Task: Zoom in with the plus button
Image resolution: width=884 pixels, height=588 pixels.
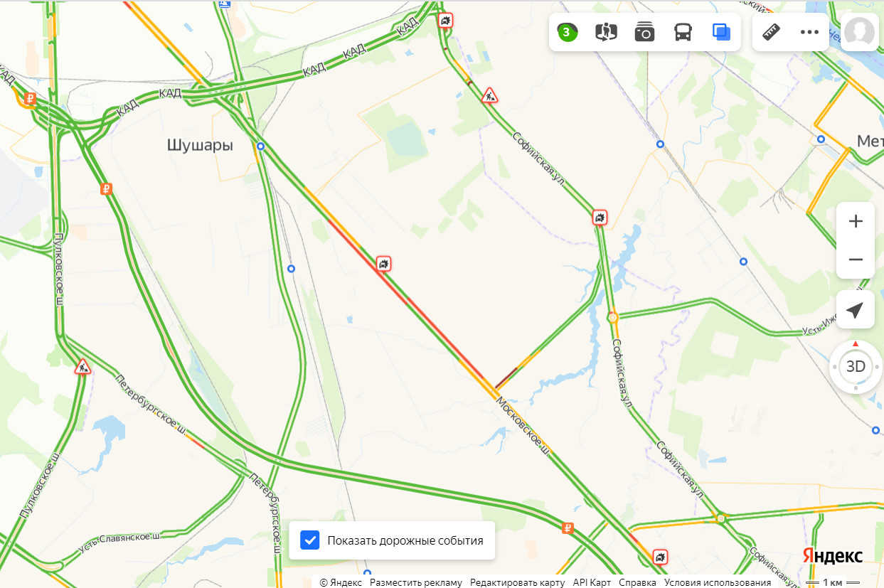Action: [856, 221]
